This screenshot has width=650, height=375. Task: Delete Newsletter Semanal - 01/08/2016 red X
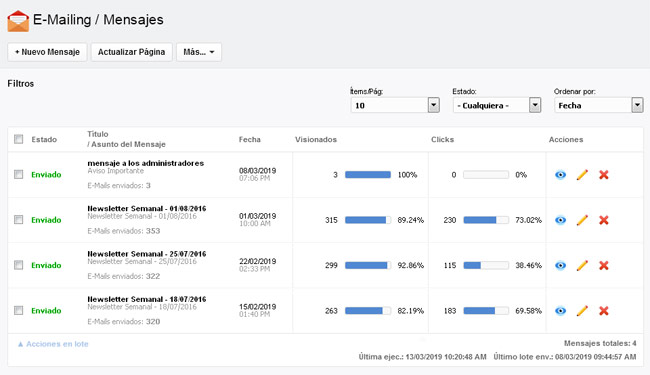point(604,220)
